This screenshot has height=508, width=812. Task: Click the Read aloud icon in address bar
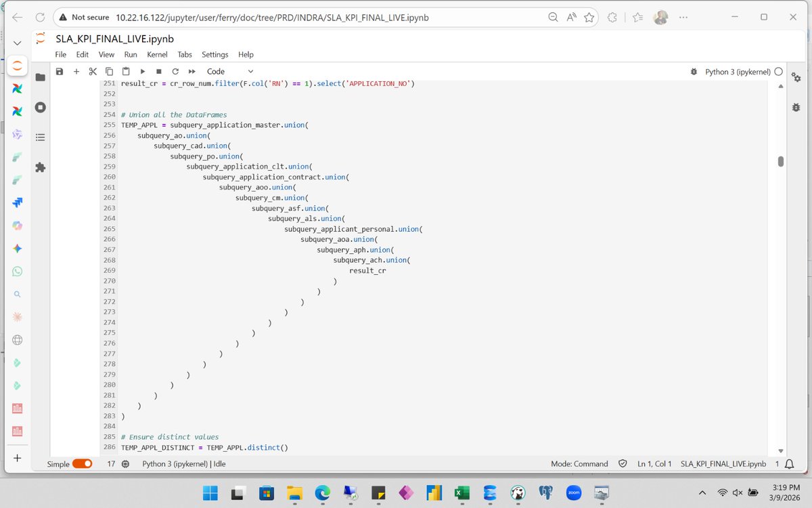point(571,17)
